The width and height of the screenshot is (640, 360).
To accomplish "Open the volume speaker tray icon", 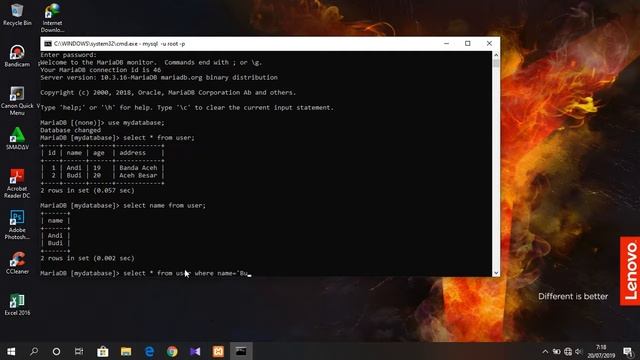I will pyautogui.click(x=579, y=351).
